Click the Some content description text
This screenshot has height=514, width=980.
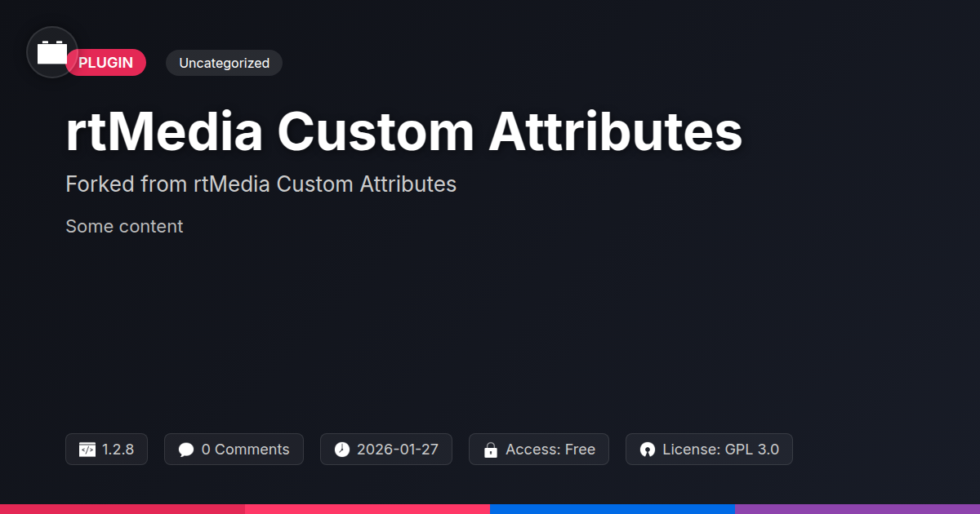coord(124,227)
